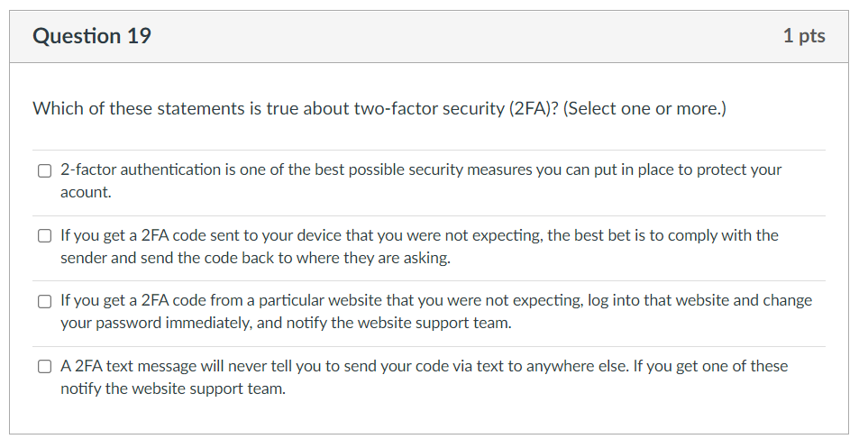Click the final line "notify the website support team."
The image size is (868, 439).
173,389
